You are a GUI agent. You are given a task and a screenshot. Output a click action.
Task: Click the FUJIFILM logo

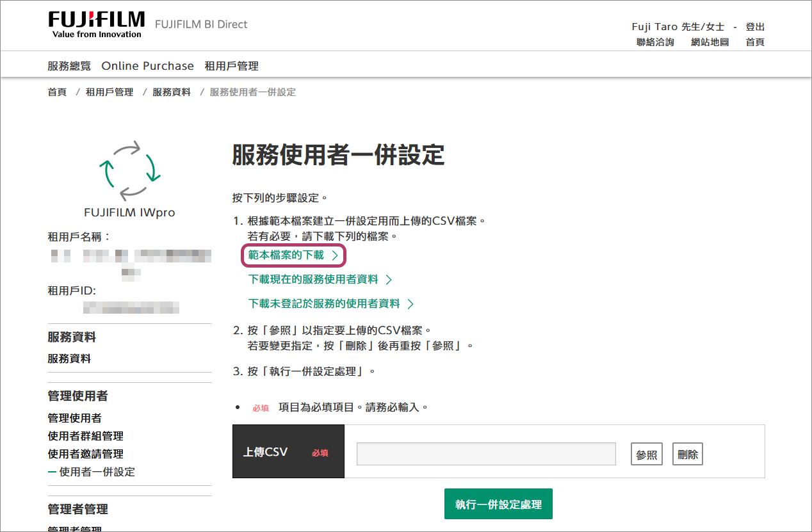click(97, 25)
